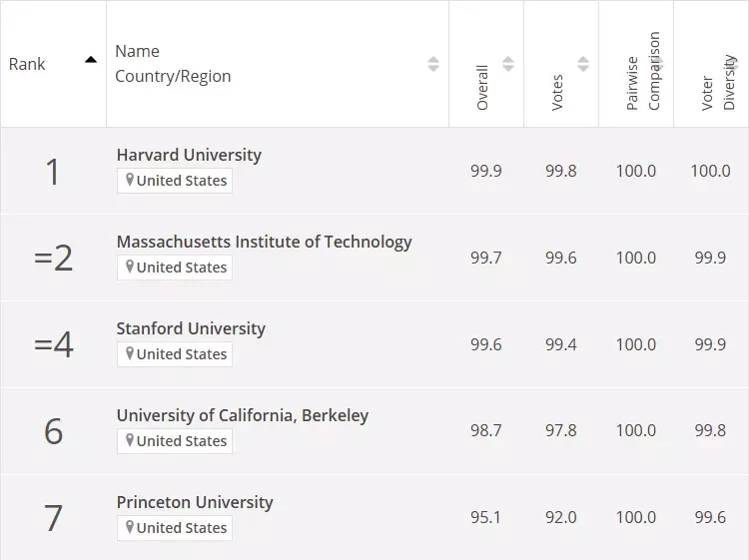749x560 pixels.
Task: Click the Overall column sort arrows
Action: coord(508,64)
